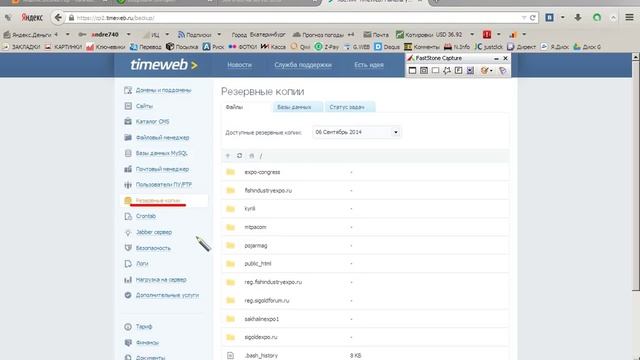The image size is (640, 360).
Task: Open Базы данных MySQL in the sidebar
Action: (x=162, y=153)
